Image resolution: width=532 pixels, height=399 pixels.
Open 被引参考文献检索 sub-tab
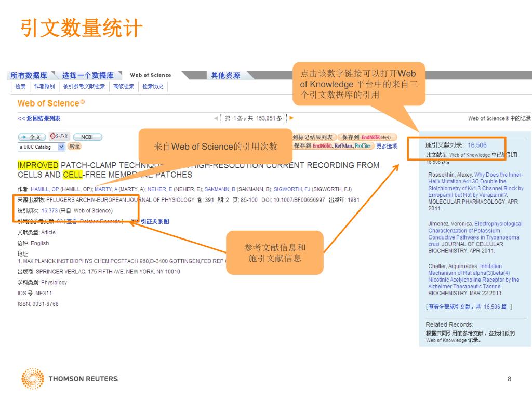[84, 87]
